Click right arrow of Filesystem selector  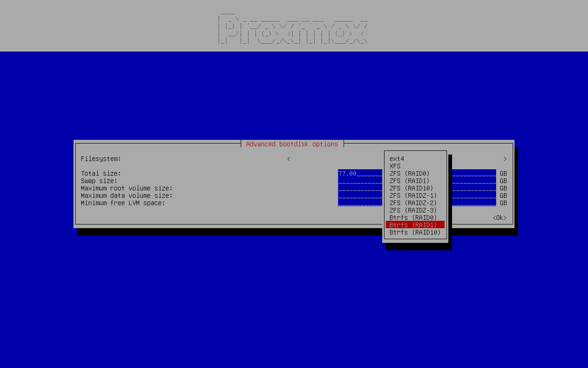click(505, 159)
